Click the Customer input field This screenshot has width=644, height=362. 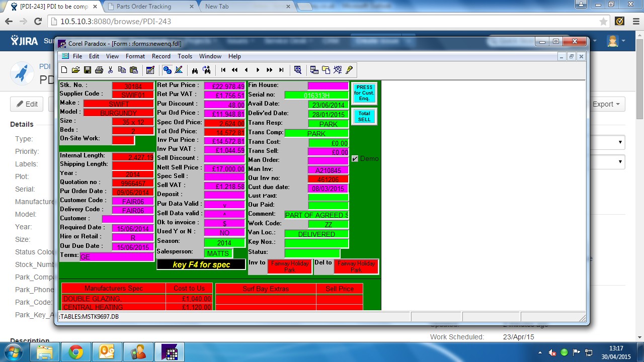(x=128, y=219)
